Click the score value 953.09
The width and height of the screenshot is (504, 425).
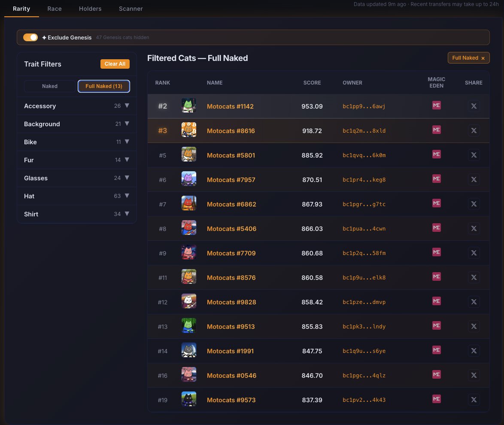[x=312, y=106]
